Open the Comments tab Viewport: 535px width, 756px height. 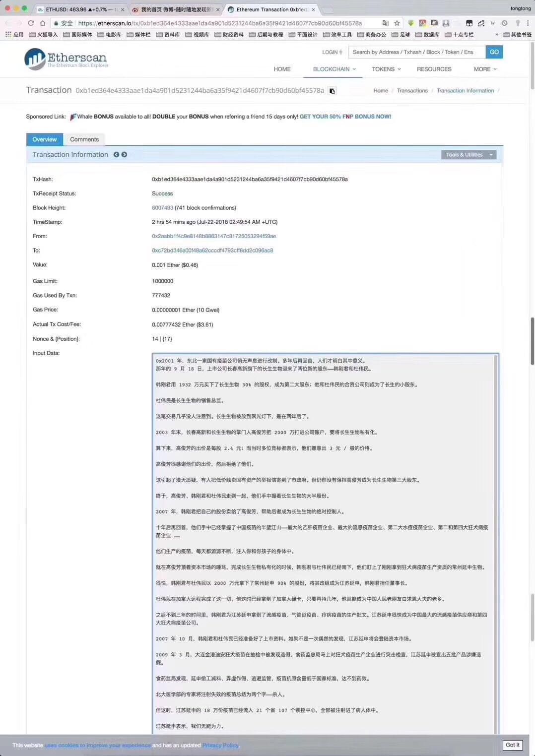(x=84, y=139)
